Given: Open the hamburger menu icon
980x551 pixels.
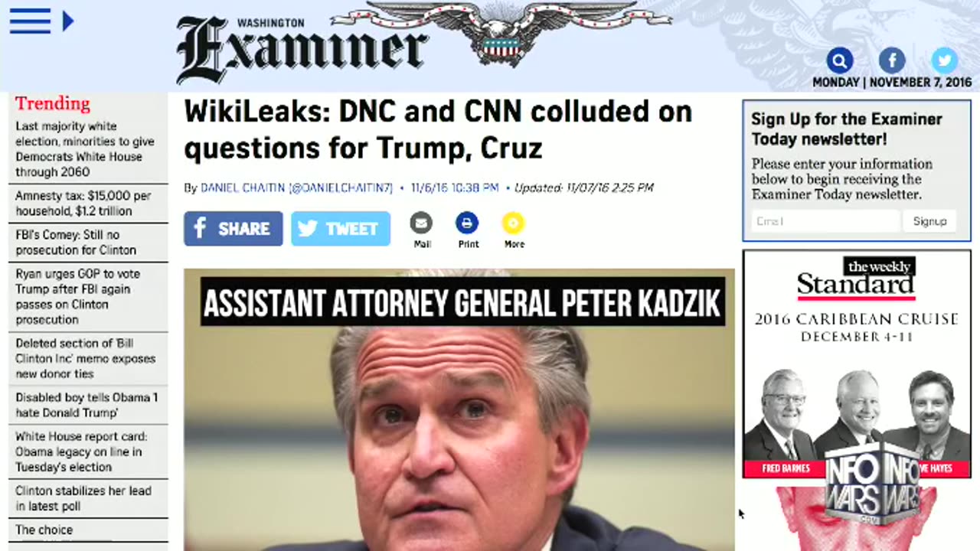Looking at the screenshot, I should coord(30,21).
